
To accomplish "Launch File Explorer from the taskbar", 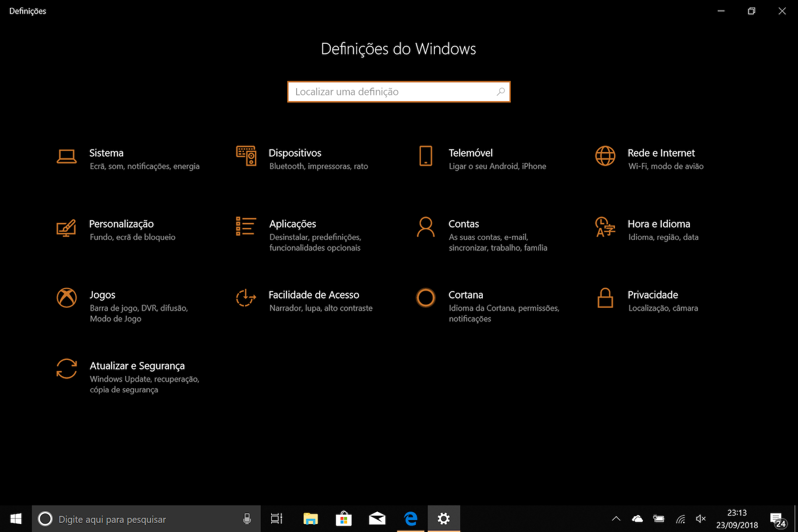I will tap(311, 519).
